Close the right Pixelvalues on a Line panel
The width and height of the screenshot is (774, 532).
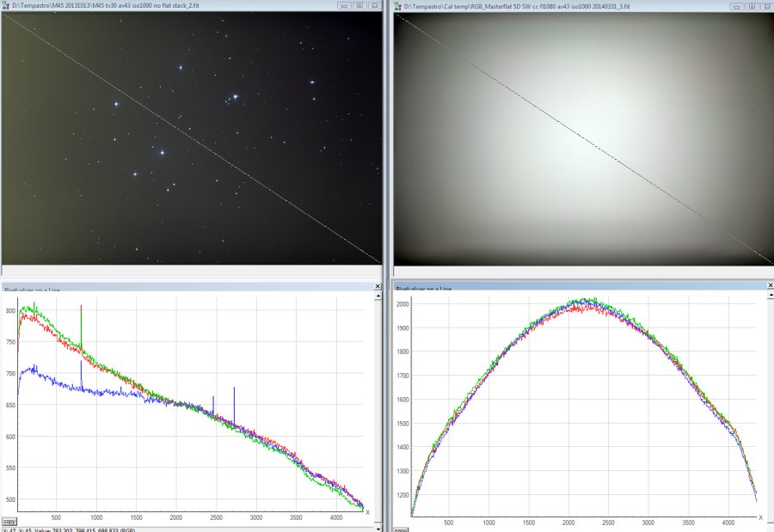[770, 285]
